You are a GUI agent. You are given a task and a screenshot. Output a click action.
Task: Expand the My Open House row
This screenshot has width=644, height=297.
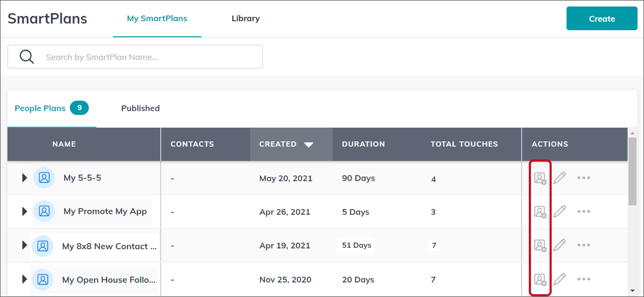[24, 279]
